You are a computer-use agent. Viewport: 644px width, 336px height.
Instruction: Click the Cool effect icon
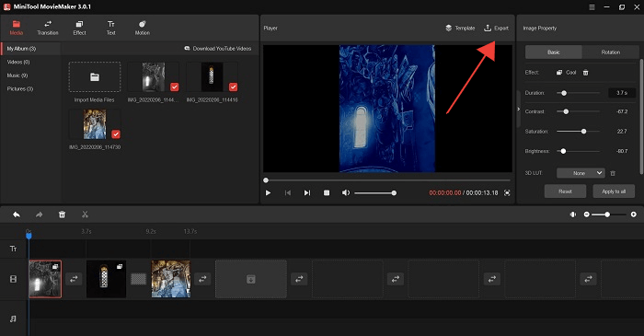click(559, 73)
